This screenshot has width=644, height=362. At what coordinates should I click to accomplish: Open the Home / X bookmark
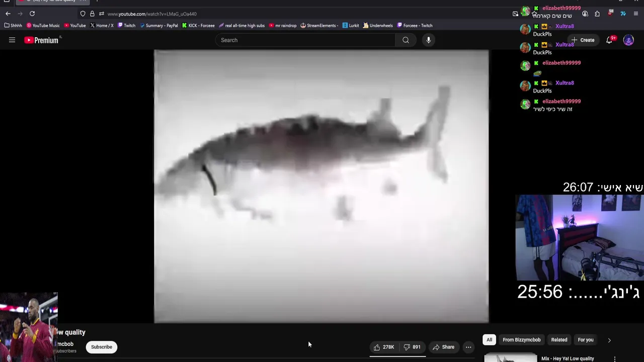click(x=102, y=26)
